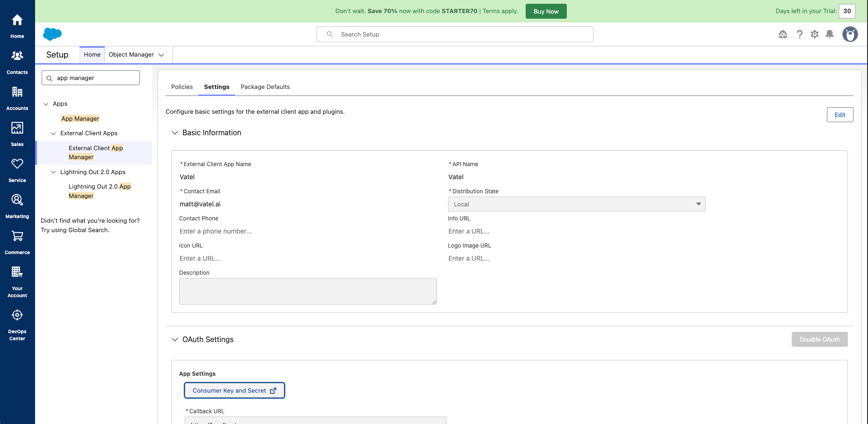Open Your Account in sidebar
Screen dimensions: 868x424
pos(17,272)
